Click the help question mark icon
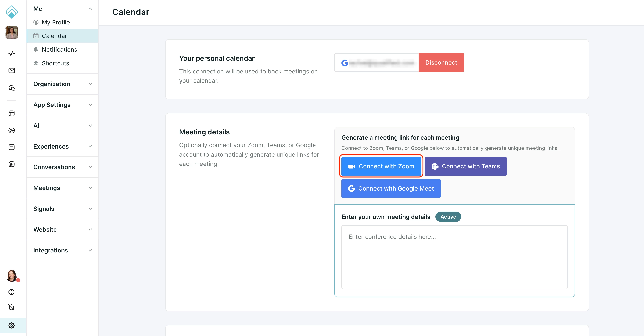 click(x=12, y=292)
